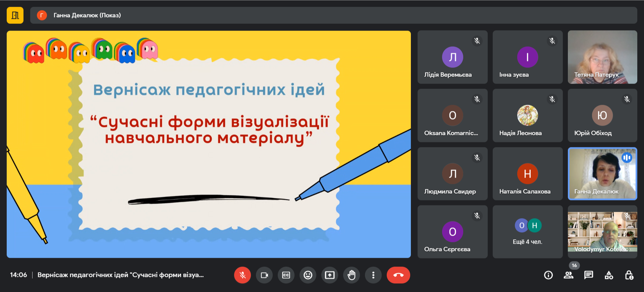Click the meeting title in the bottom bar
Image resolution: width=644 pixels, height=292 pixels.
(120, 275)
